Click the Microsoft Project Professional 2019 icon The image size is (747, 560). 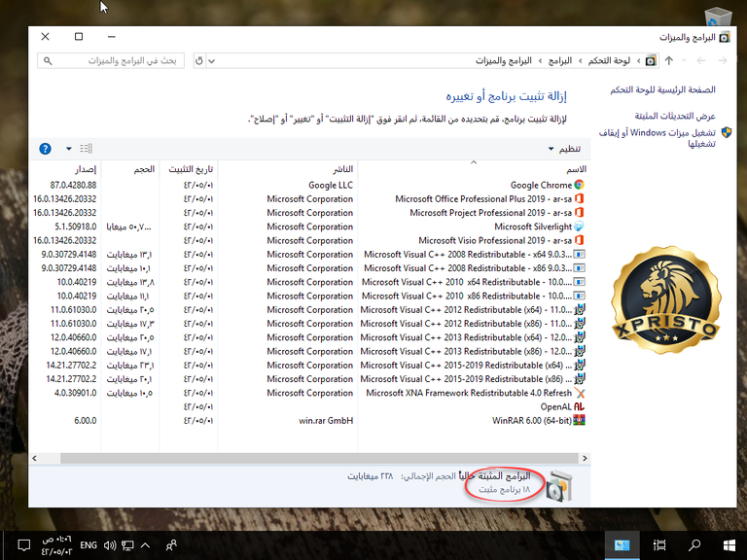pos(580,212)
